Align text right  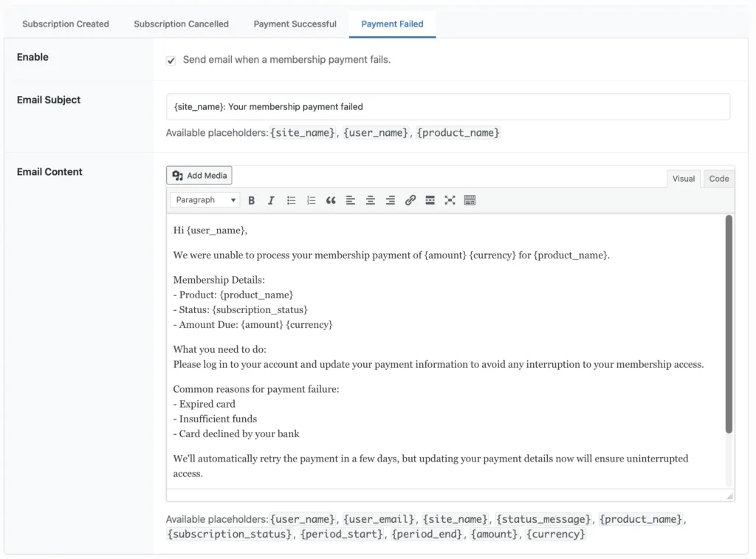coord(391,200)
